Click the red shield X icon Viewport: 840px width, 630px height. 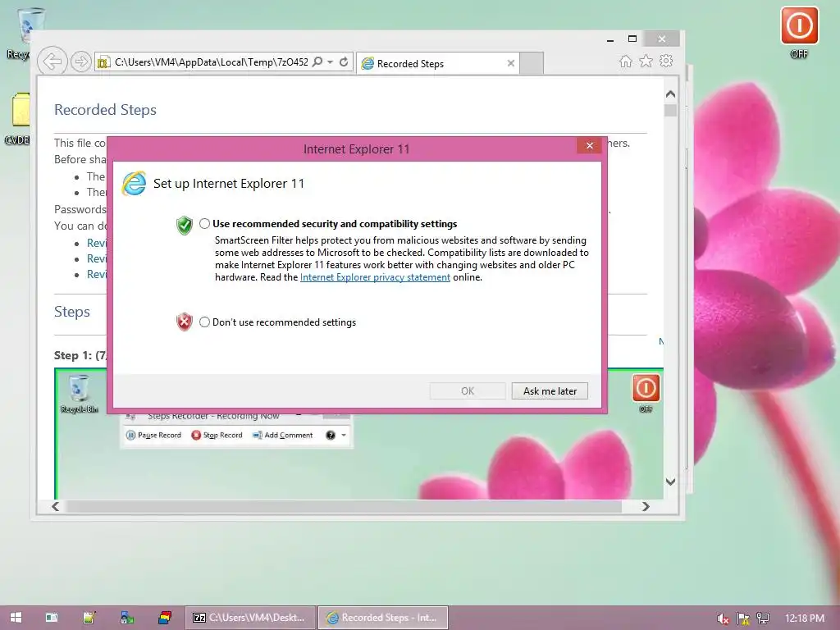[x=185, y=322]
